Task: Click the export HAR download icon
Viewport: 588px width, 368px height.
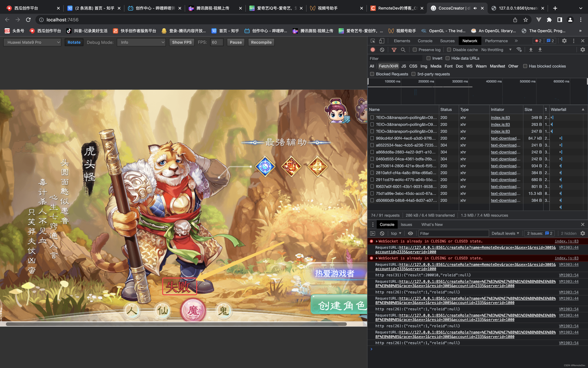Action: pyautogui.click(x=540, y=50)
